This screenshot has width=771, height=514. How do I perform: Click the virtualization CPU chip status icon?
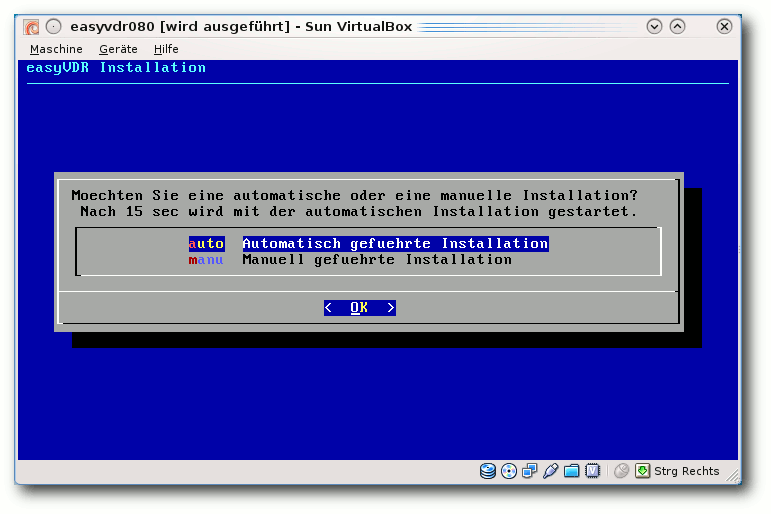593,471
